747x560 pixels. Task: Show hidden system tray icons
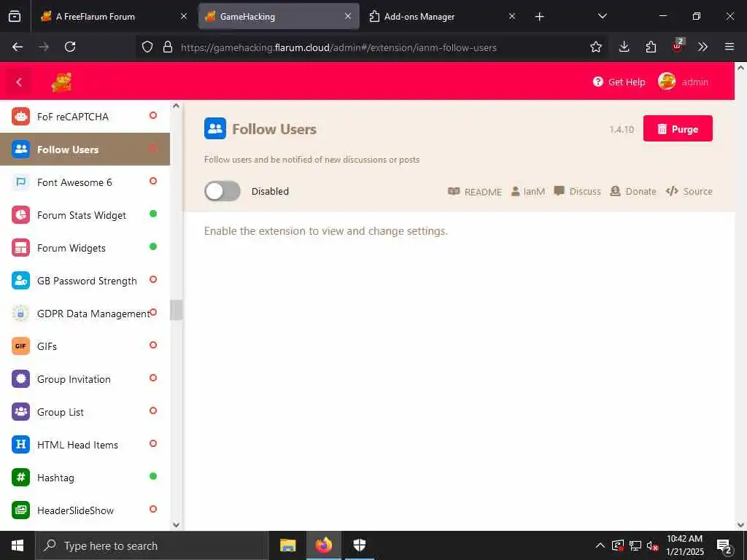[600, 545]
